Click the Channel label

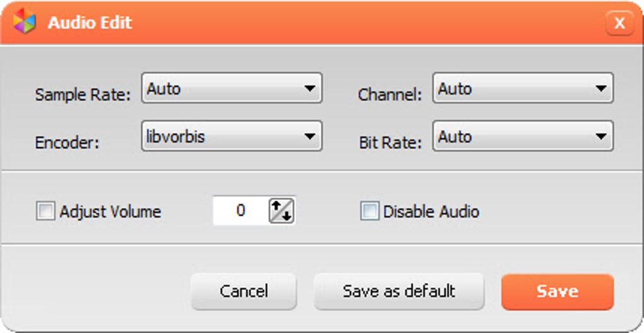(390, 95)
